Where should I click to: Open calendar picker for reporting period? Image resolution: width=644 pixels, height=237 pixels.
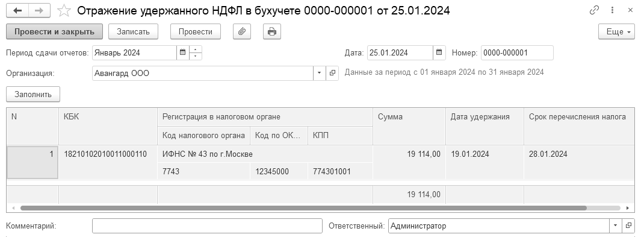[x=183, y=52]
